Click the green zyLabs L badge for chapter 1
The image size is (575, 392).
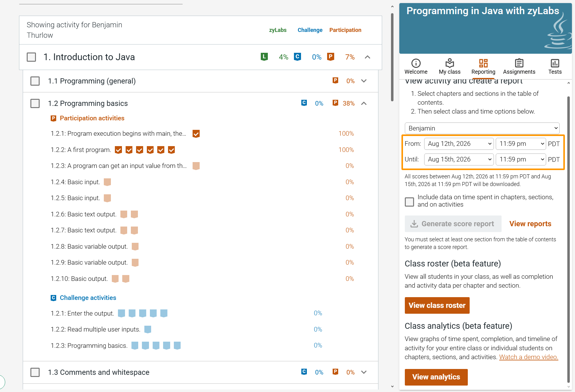(x=264, y=57)
